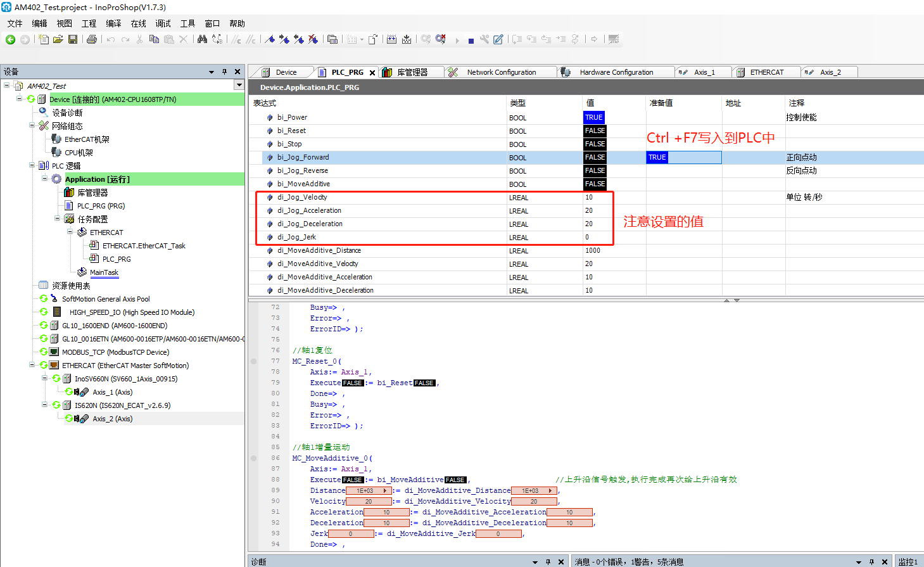Open find with the binoculars icon
Viewport: 924px width, 567px height.
click(x=202, y=39)
